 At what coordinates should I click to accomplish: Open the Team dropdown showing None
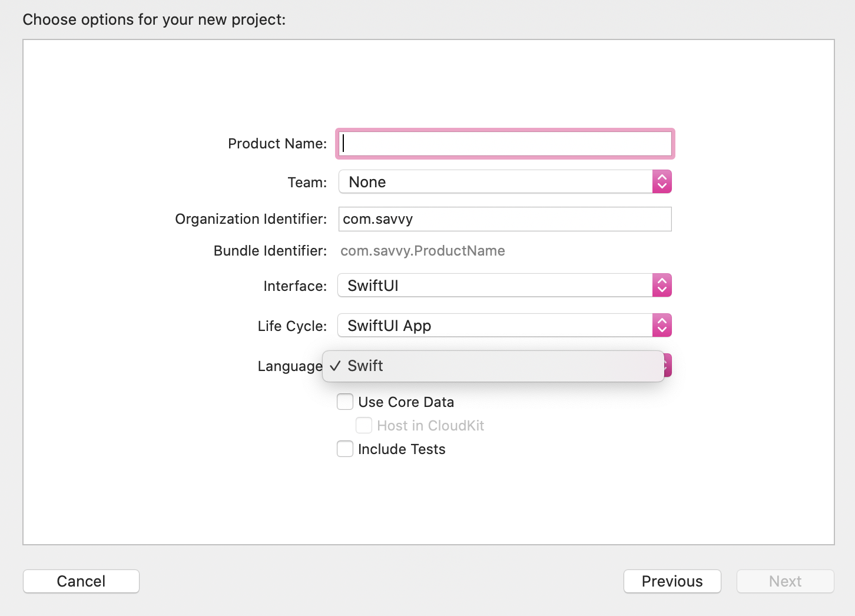[505, 182]
